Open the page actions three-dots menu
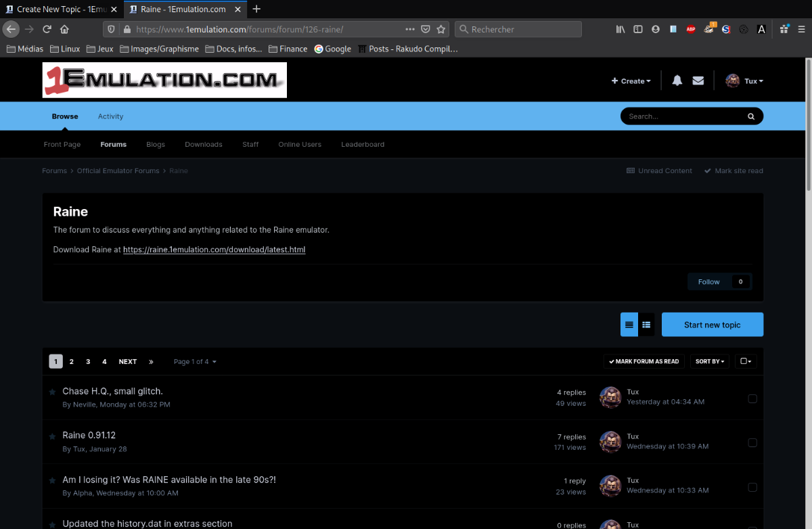 coord(410,29)
